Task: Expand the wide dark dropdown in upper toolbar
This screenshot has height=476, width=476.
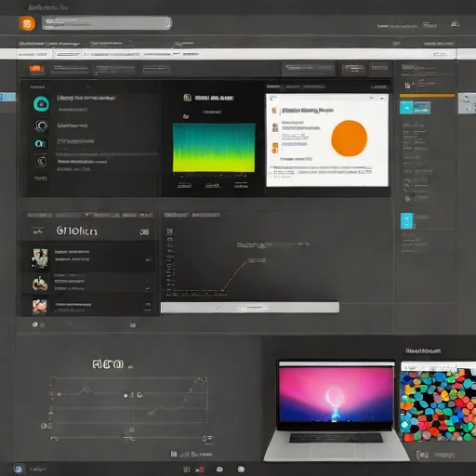Action: pos(309,69)
